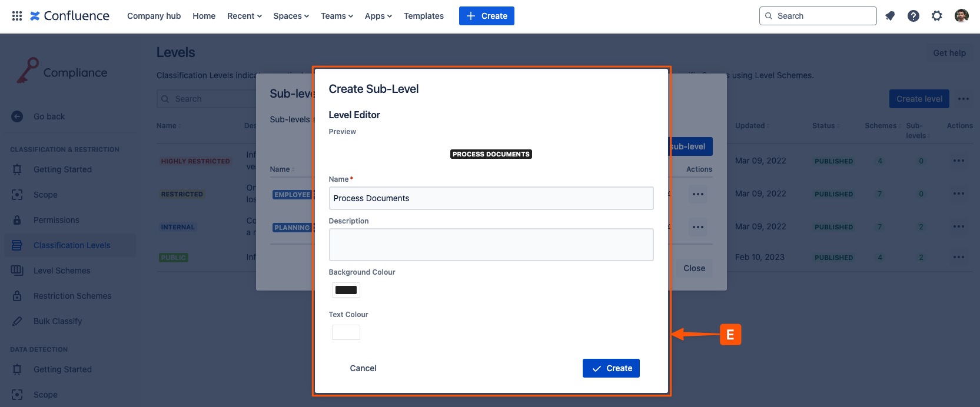
Task: Expand the Recent dropdown
Action: (244, 16)
